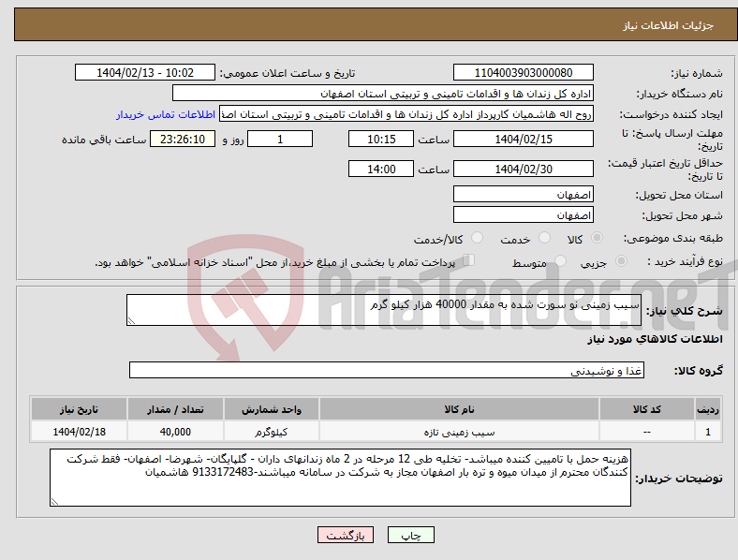
Task: Click remaining days field showing 1
Action: [x=280, y=139]
